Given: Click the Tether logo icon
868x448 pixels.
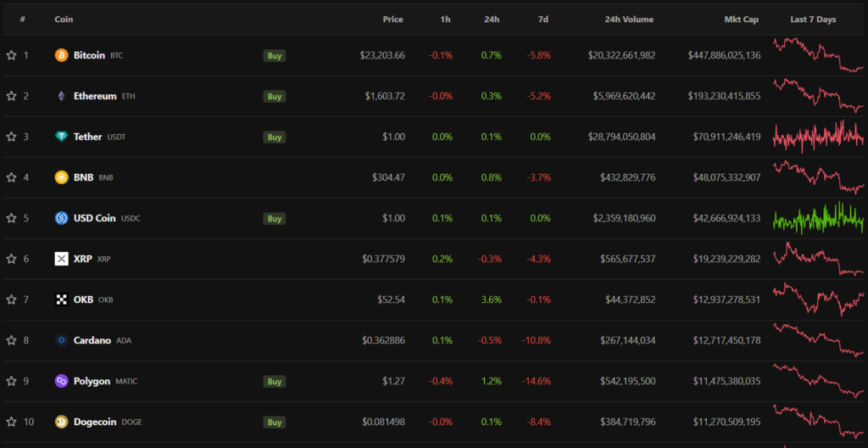Looking at the screenshot, I should point(61,137).
